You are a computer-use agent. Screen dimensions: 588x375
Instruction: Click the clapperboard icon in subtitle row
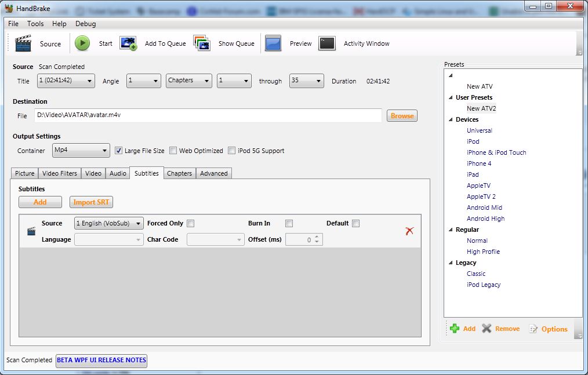[31, 231]
